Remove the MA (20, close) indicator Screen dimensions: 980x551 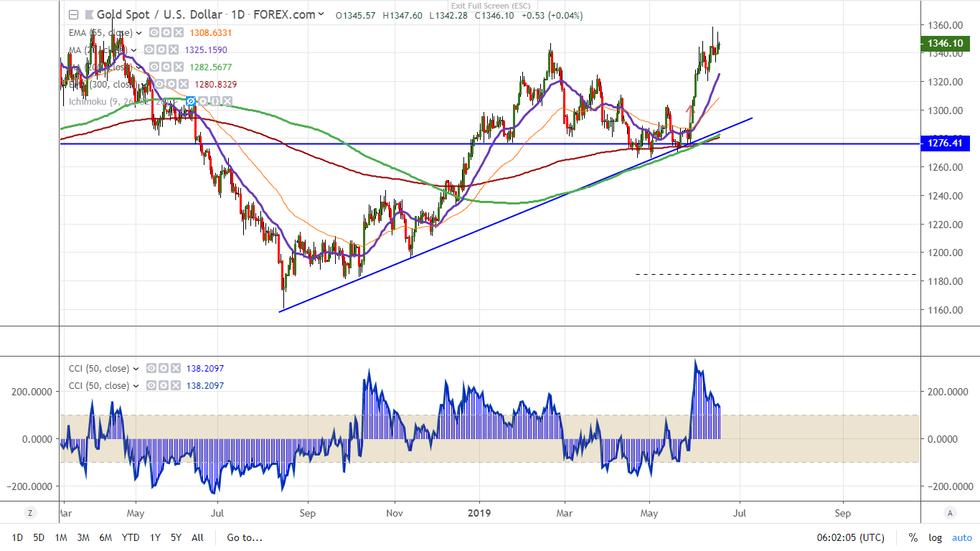(174, 50)
